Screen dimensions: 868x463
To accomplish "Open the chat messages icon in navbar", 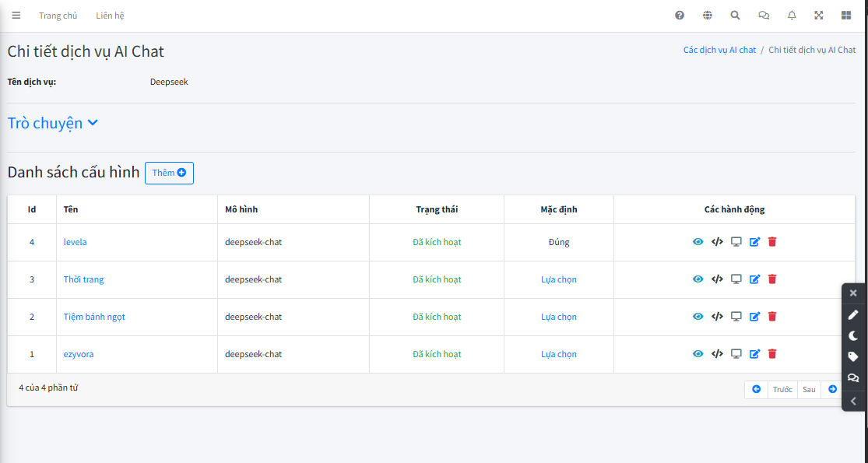I will (764, 16).
